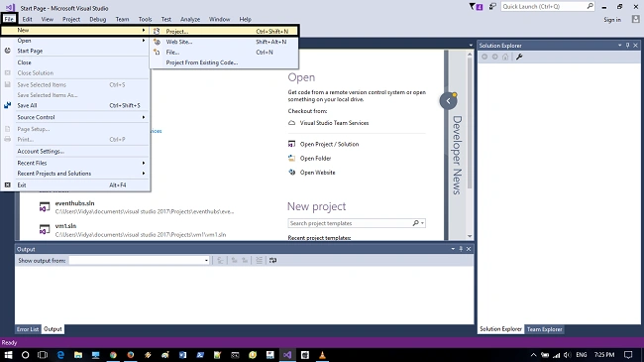Switch to the Team Explorer tab

point(544,329)
